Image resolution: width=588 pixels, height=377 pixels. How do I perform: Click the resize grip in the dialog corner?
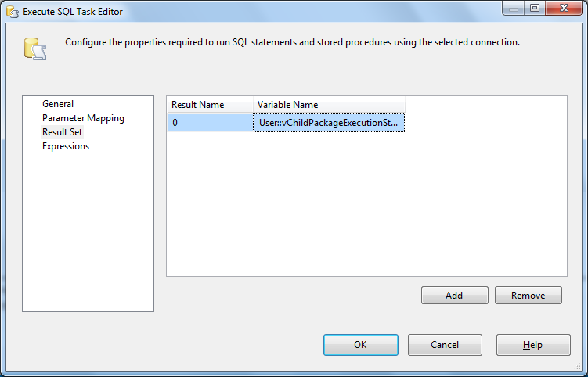(x=578, y=367)
